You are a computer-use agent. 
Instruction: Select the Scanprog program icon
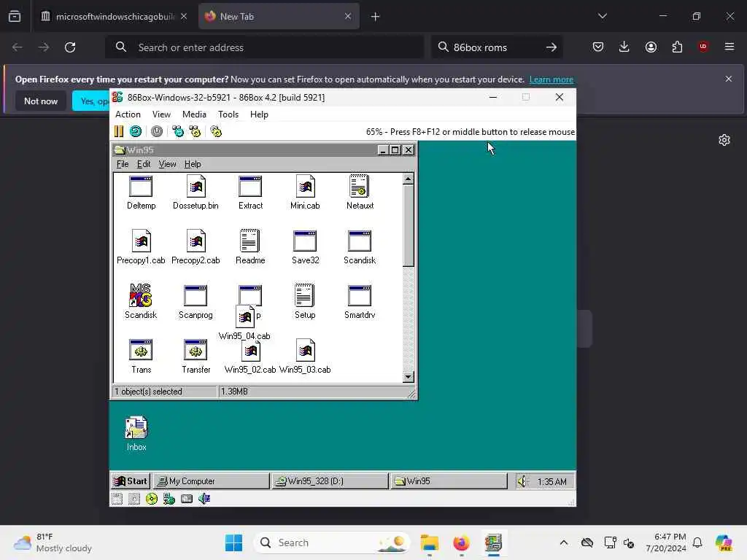pyautogui.click(x=196, y=301)
